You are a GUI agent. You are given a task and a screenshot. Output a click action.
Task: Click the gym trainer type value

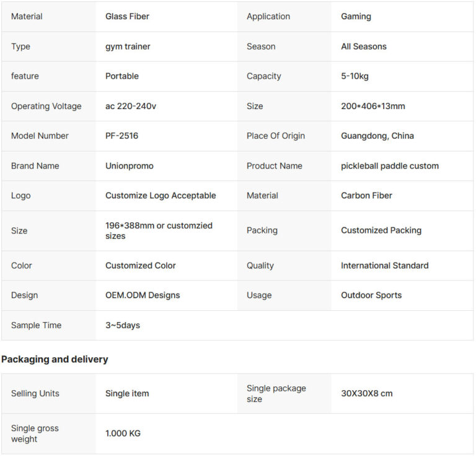(128, 46)
